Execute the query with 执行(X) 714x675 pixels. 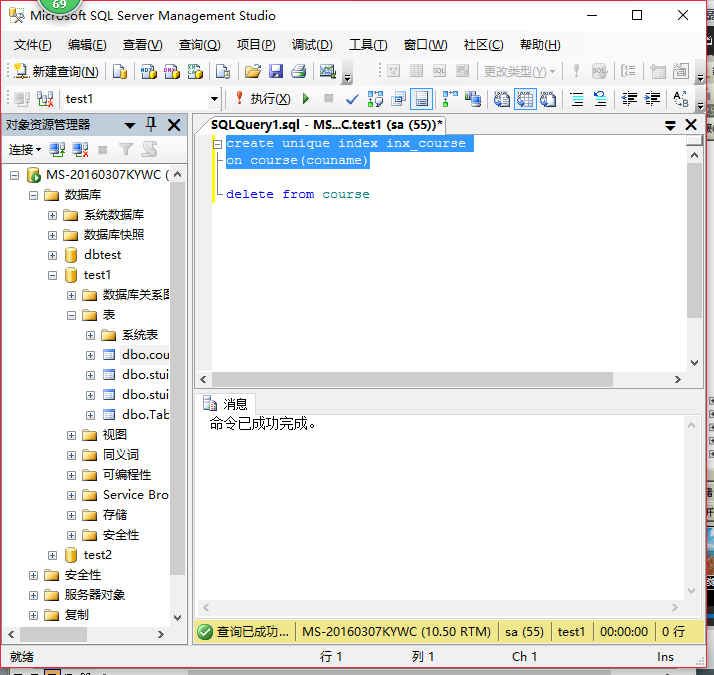coord(262,98)
